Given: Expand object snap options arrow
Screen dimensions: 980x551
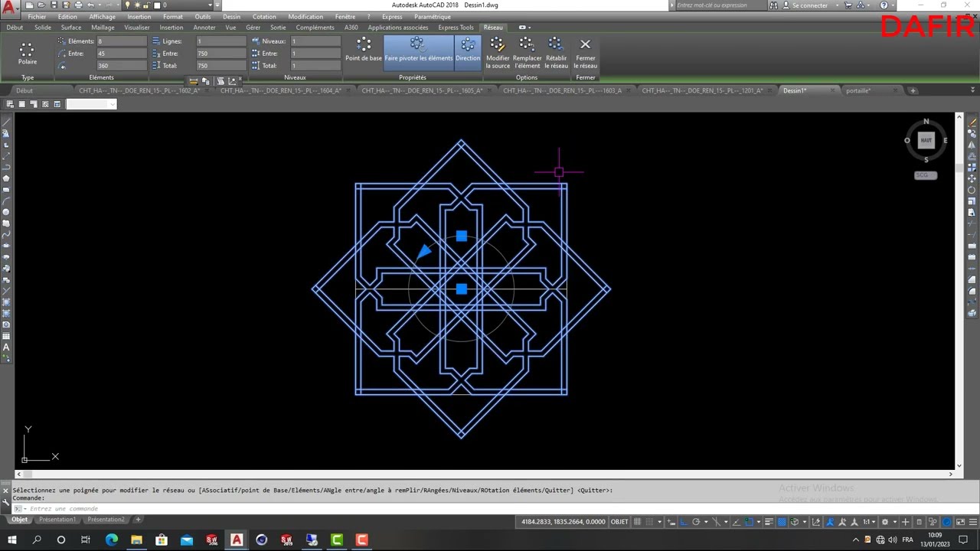Looking at the screenshot, I should click(758, 522).
